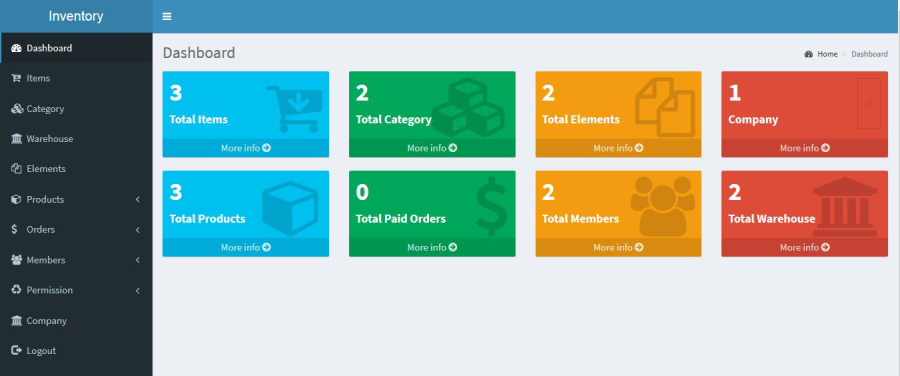Screen dimensions: 900x376
Task: Go to Category in the sidebar
Action: pyautogui.click(x=76, y=108)
